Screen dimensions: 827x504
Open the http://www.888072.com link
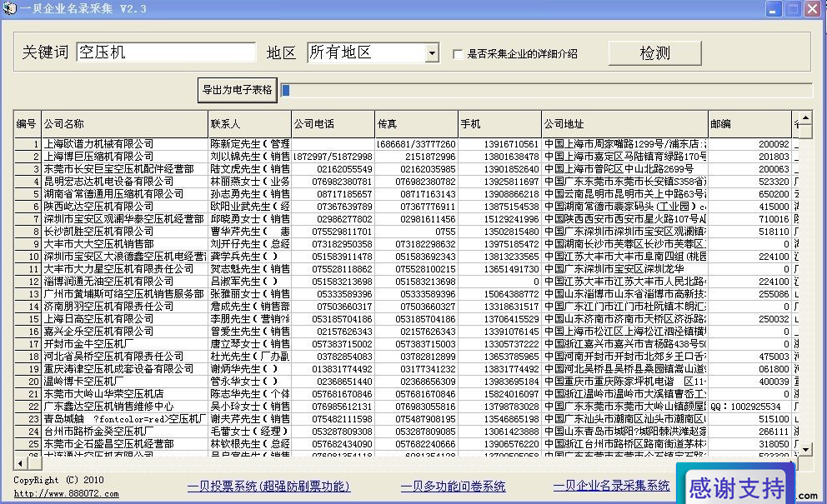(66, 494)
